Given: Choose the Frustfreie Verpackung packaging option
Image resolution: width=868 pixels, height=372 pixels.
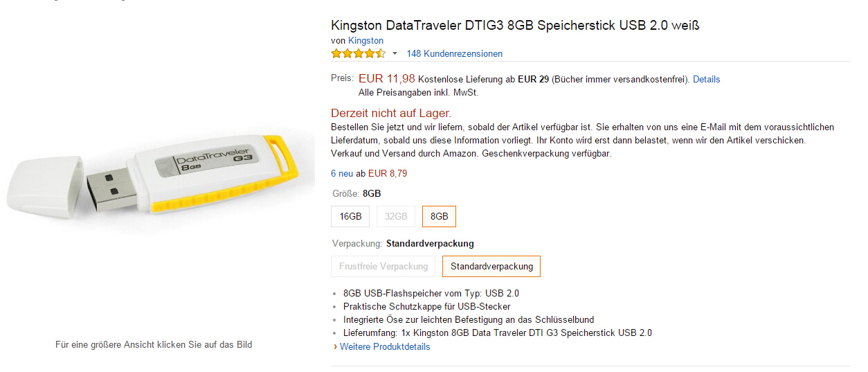Looking at the screenshot, I should 383,266.
